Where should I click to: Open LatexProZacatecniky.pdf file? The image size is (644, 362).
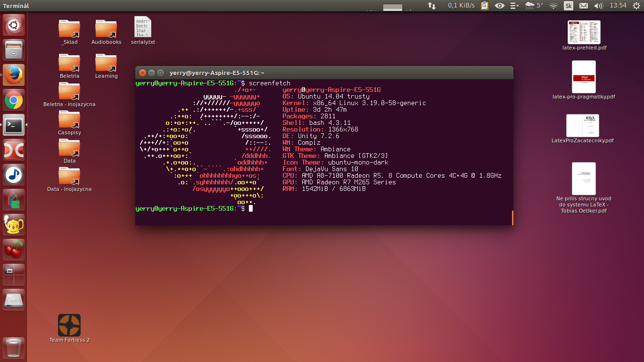click(583, 129)
